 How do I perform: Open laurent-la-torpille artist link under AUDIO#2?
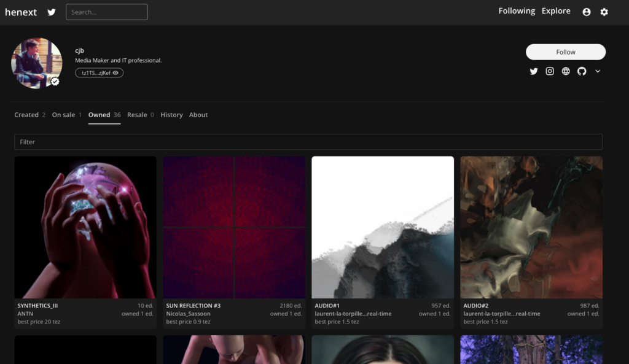pyautogui.click(x=502, y=314)
